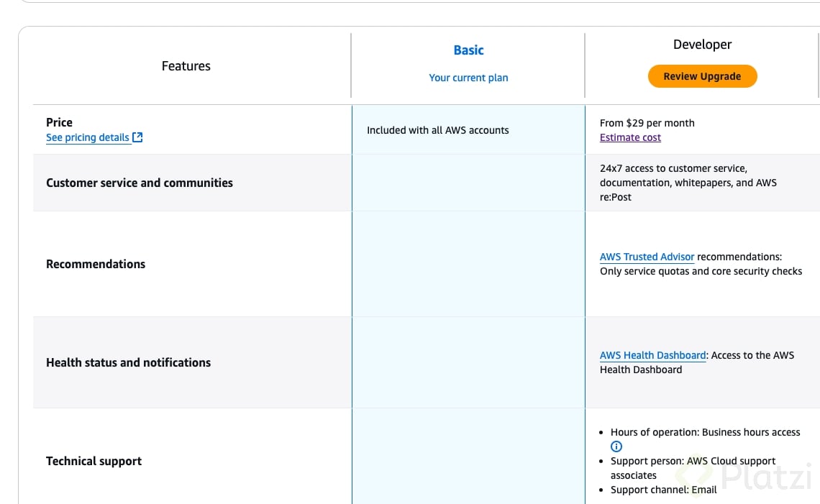Select the Technical support row label

point(94,461)
